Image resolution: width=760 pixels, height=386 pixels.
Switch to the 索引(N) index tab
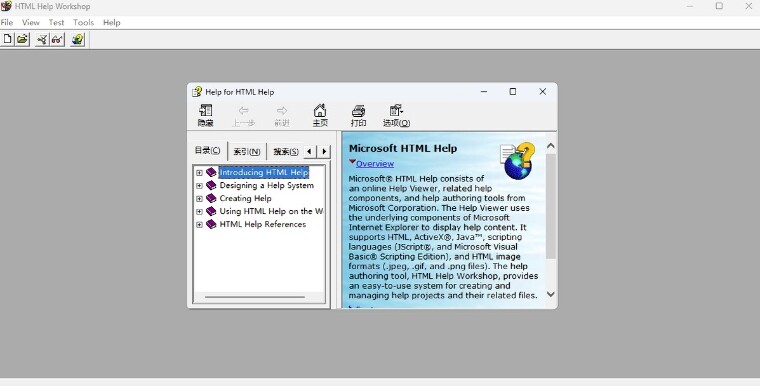247,152
